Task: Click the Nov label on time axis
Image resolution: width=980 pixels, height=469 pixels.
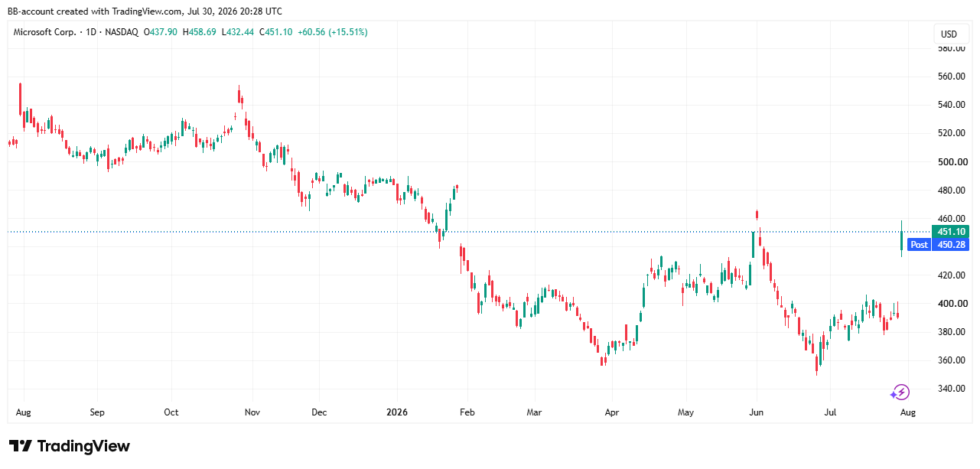Action: point(252,412)
